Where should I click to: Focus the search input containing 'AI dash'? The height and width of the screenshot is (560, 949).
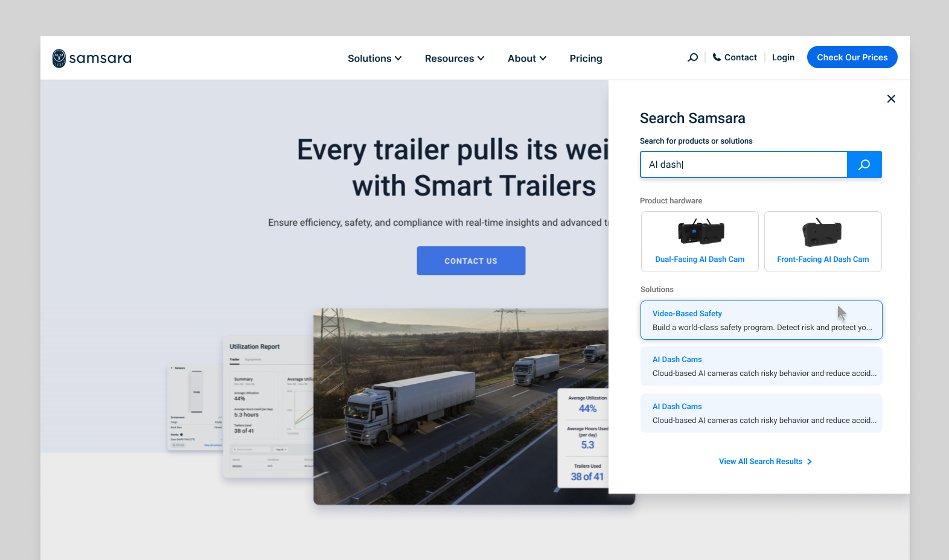744,164
